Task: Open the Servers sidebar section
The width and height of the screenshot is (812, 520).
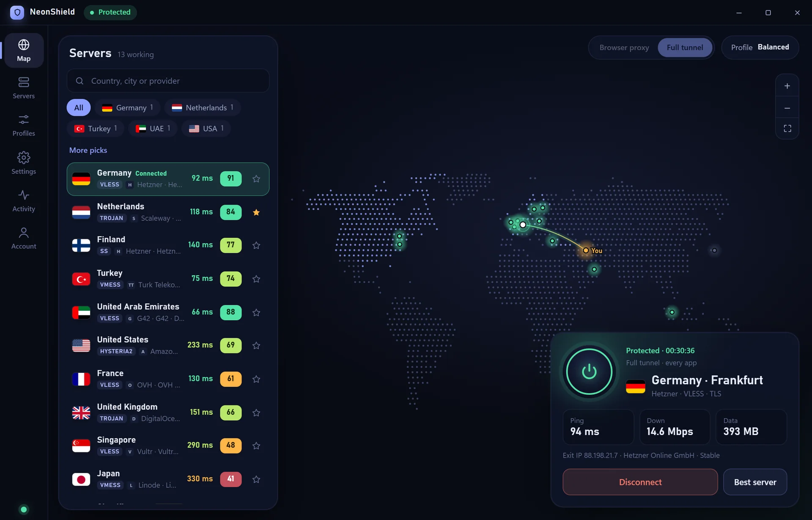Action: coord(24,88)
